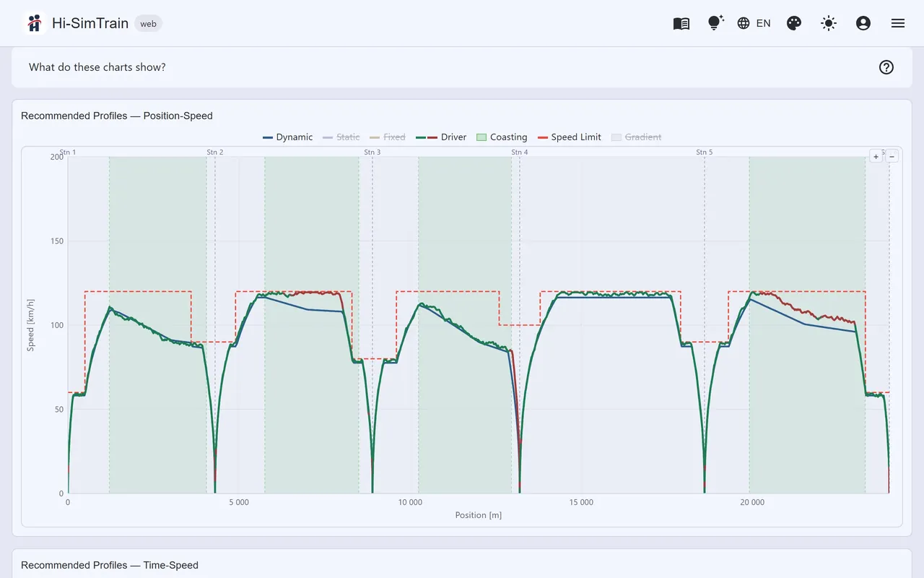
Task: Click the '150' y-axis tick label
Action: coord(56,241)
